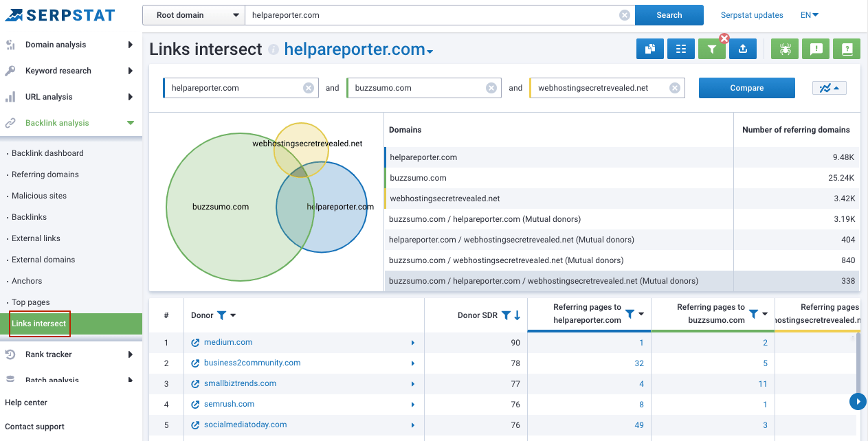868x441 pixels.
Task: Clear the helpareporter.com comparison field
Action: (309, 88)
